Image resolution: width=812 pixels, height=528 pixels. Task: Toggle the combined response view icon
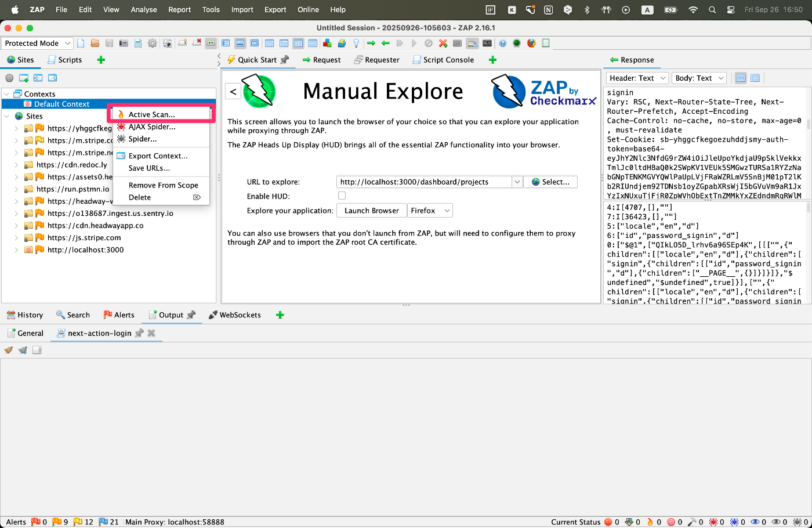(755, 78)
